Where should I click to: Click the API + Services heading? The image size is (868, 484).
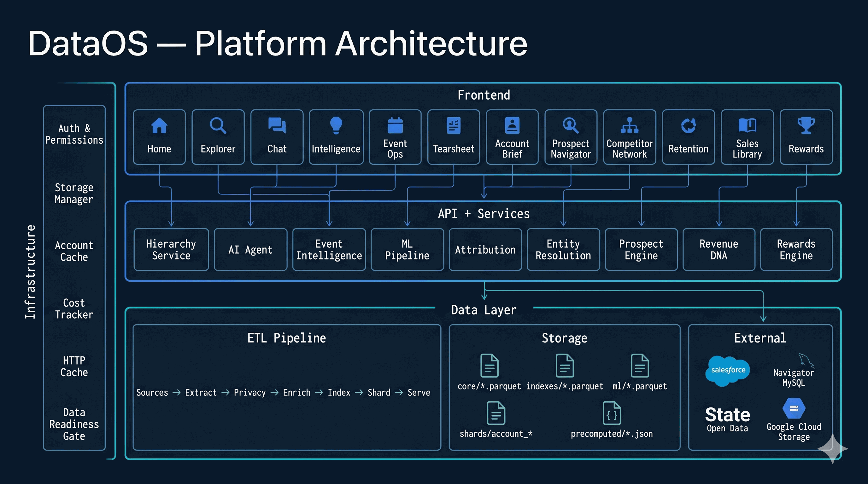pos(484,214)
